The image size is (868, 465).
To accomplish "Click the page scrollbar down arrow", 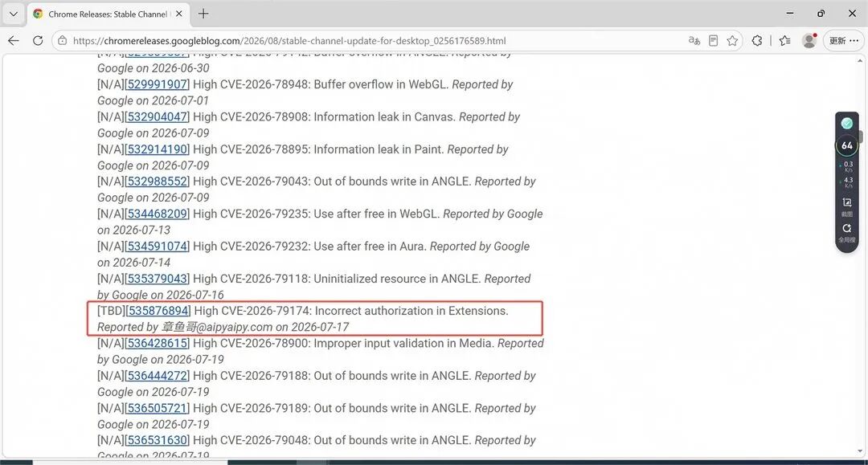I will (x=860, y=451).
